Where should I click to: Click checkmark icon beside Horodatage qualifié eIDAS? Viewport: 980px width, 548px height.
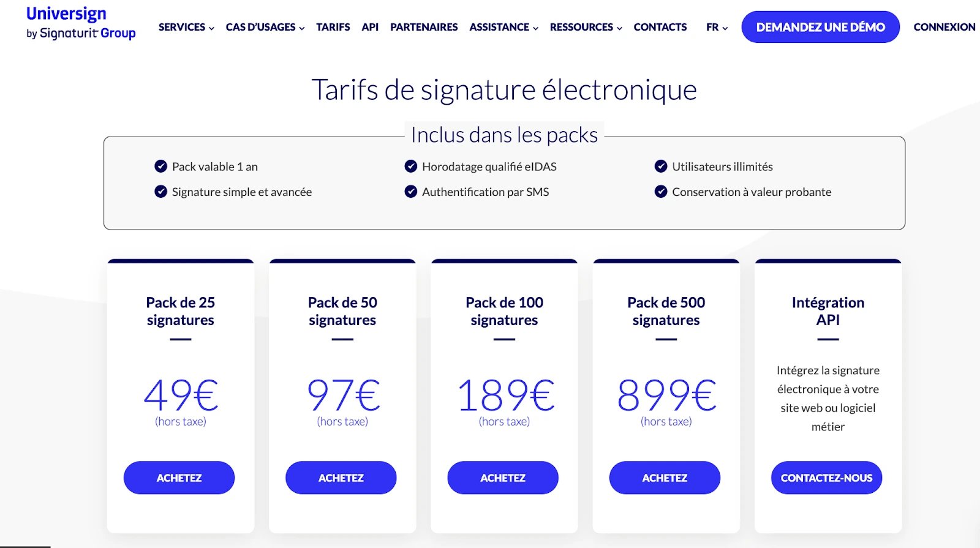click(x=411, y=167)
